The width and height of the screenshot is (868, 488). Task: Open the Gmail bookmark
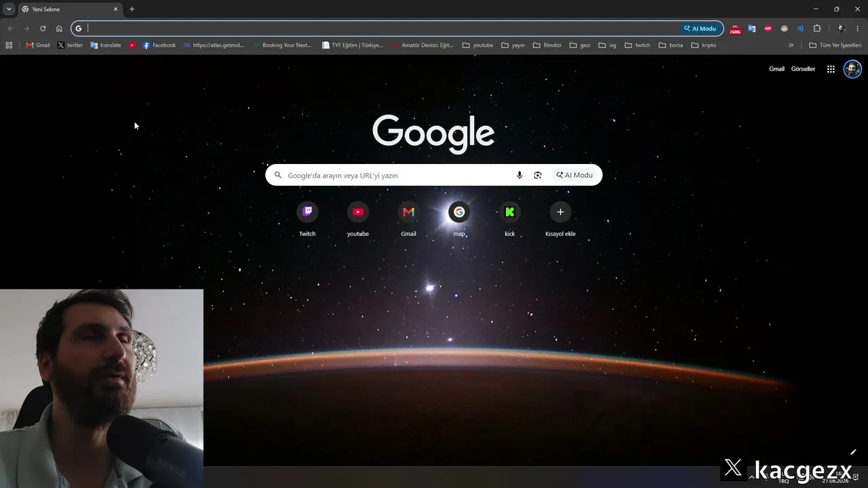(x=38, y=45)
